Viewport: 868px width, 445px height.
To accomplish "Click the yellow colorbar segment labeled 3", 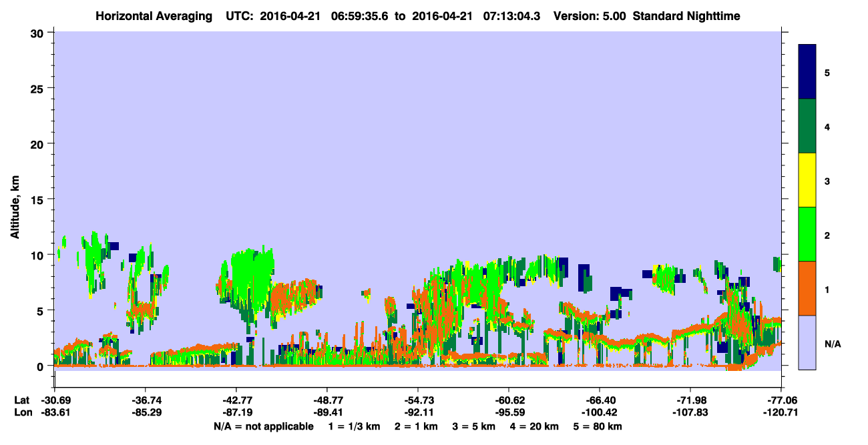I will click(x=807, y=180).
